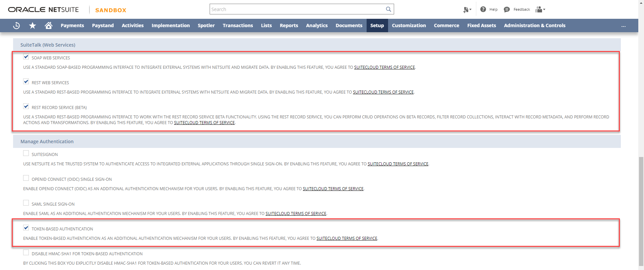The image size is (644, 270).
Task: Click the search magnifier icon
Action: click(388, 9)
